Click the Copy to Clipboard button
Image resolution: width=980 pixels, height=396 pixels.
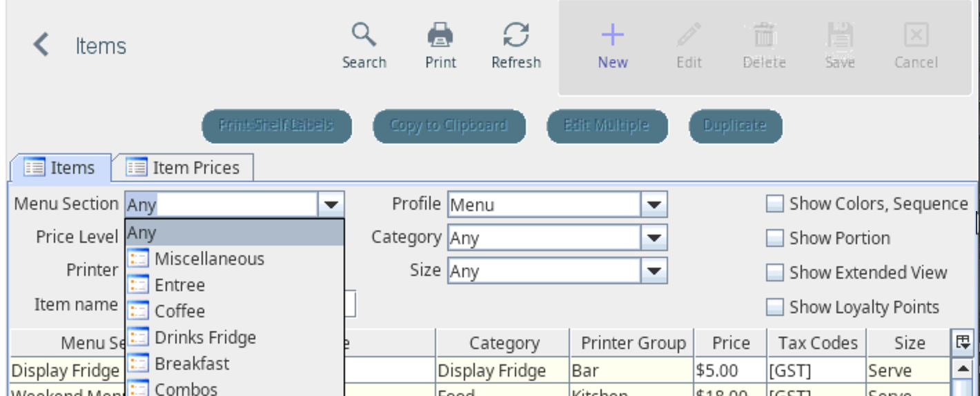(x=449, y=126)
